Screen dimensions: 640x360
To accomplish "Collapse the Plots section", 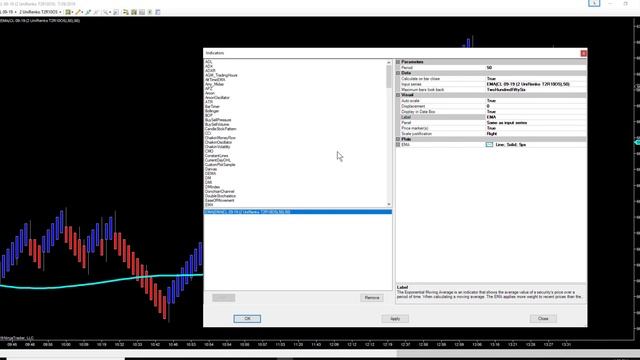I will pyautogui.click(x=398, y=139).
